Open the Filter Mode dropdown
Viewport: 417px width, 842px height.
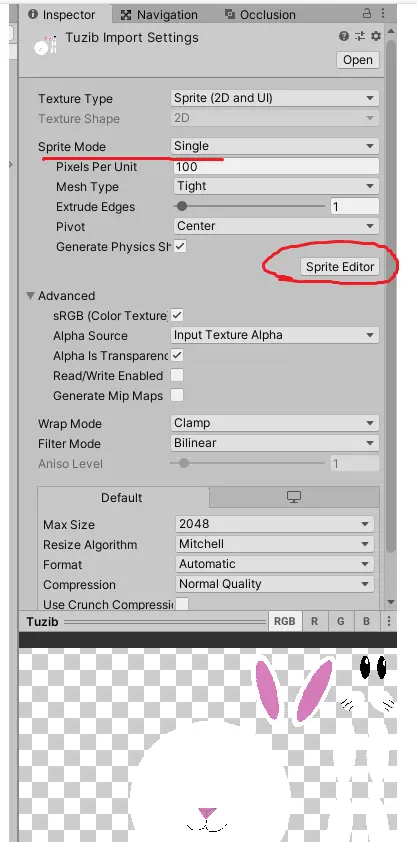point(275,443)
